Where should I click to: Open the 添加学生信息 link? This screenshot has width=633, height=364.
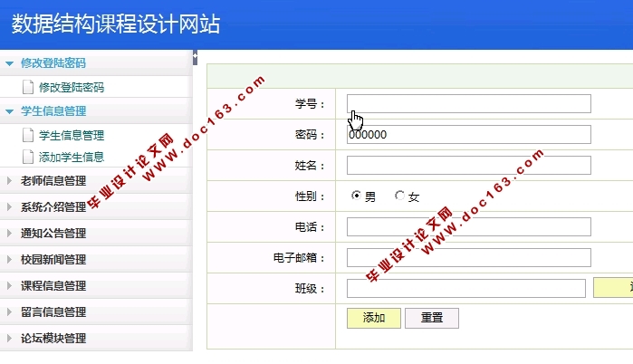click(x=71, y=157)
